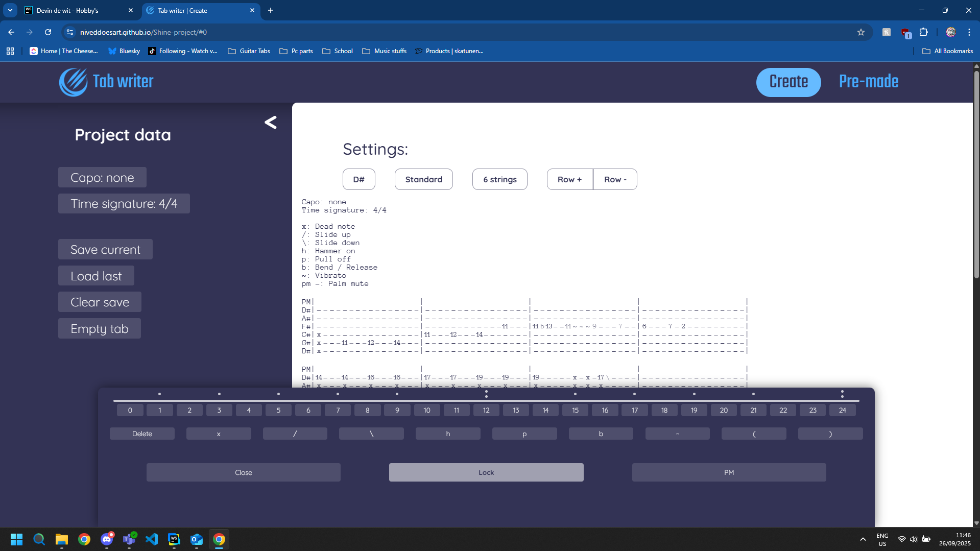This screenshot has width=980, height=551.
Task: Change the 6 strings setting
Action: [x=499, y=179]
